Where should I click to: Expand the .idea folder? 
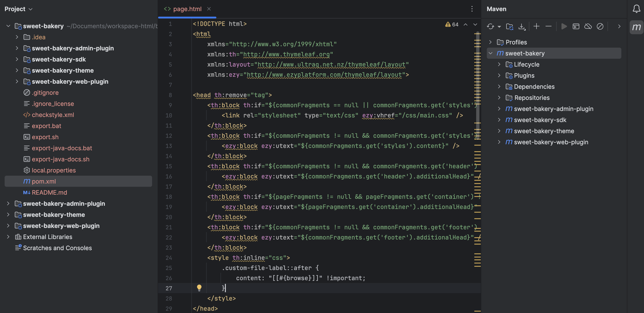point(17,37)
